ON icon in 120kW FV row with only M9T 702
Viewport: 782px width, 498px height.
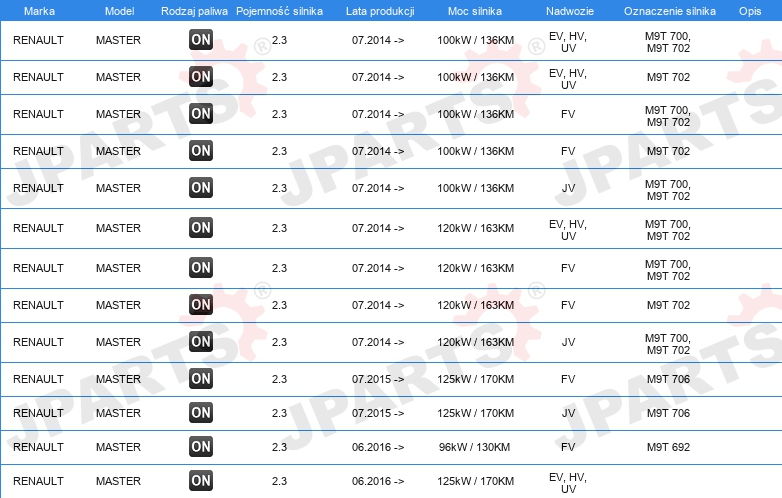pyautogui.click(x=201, y=305)
